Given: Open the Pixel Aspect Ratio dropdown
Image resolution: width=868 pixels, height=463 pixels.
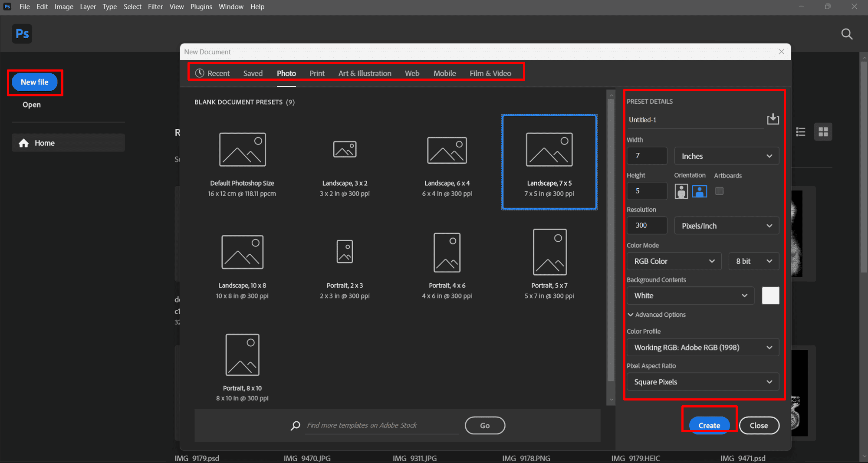Looking at the screenshot, I should coord(703,382).
